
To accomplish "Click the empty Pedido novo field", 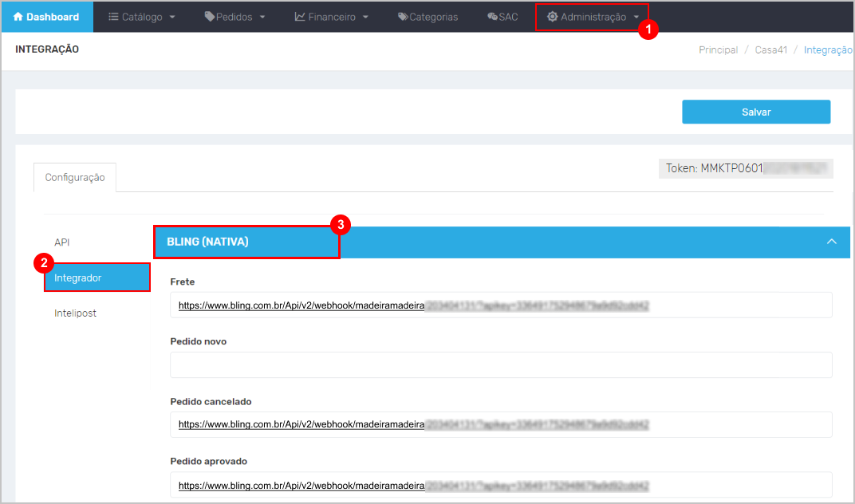I will 501,365.
